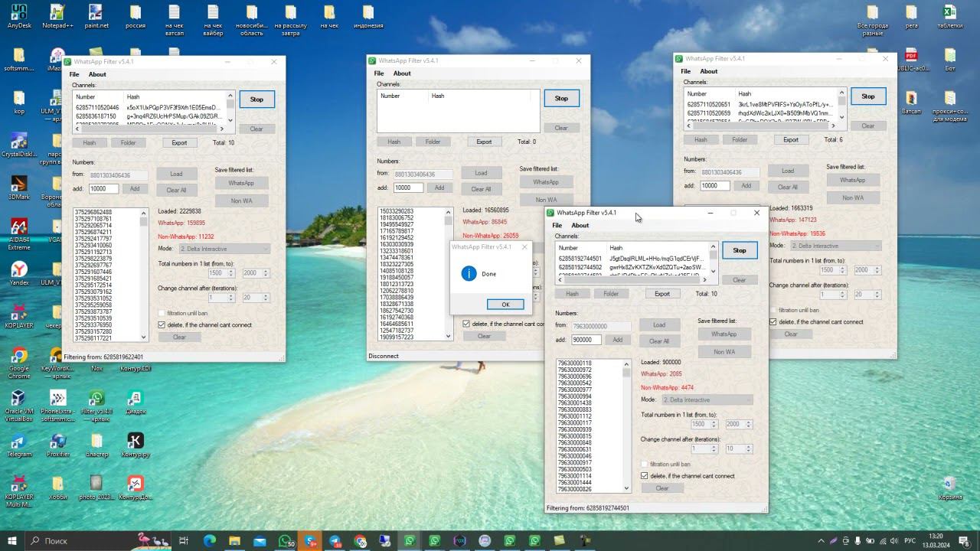Select the Бот folder on the desktop
This screenshot has width=980, height=551.
point(950,58)
